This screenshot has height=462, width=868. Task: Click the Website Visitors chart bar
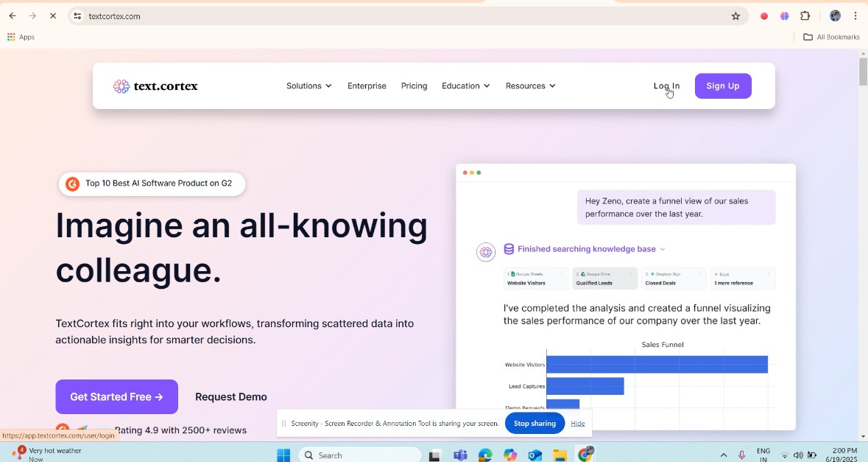tap(657, 365)
